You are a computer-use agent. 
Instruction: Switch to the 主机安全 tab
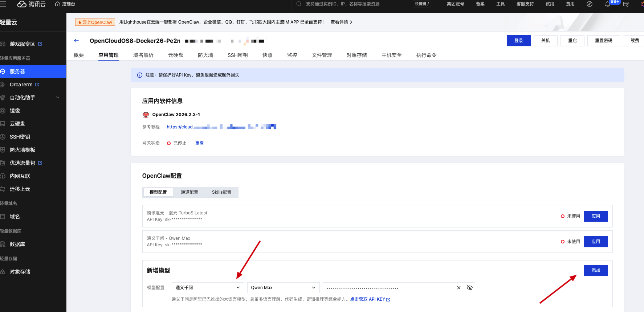pyautogui.click(x=392, y=55)
